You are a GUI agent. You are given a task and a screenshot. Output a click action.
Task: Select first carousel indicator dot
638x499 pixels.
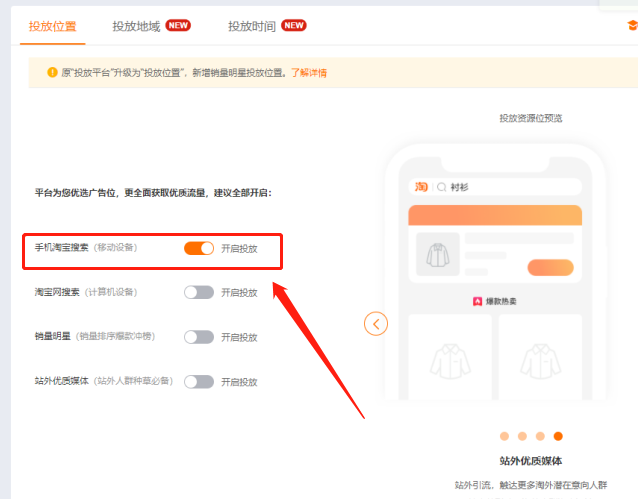[505, 436]
